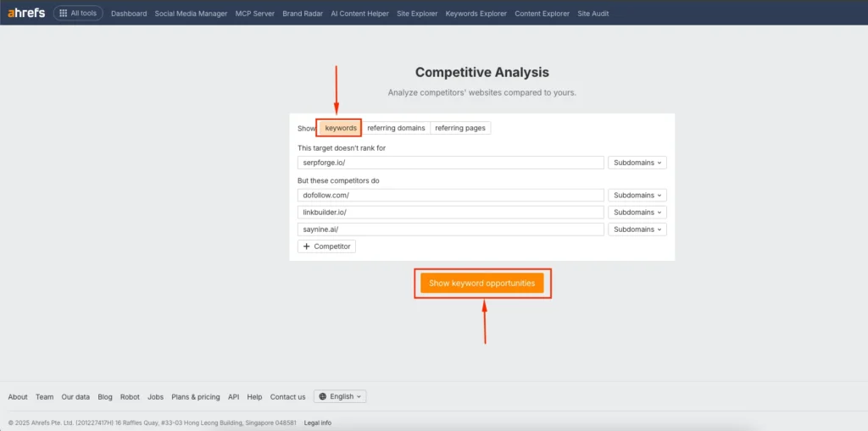Open AI Content Helper
The height and width of the screenshot is (431, 868).
tap(359, 14)
